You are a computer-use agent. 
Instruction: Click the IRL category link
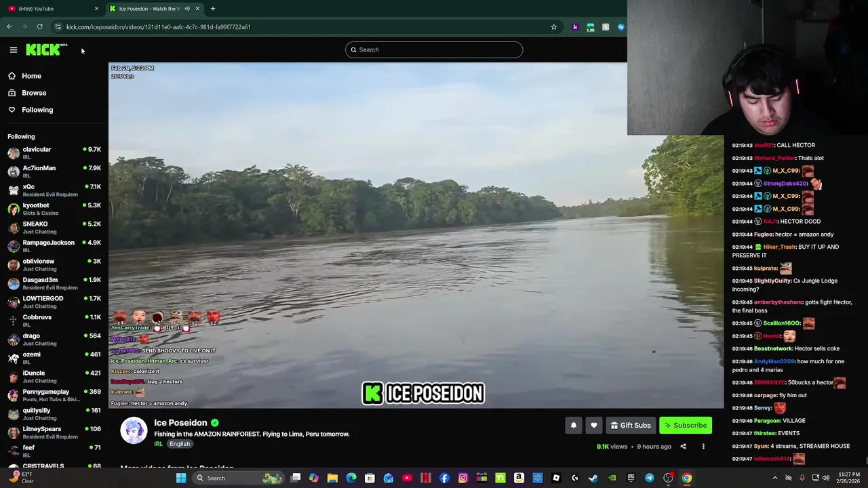click(158, 444)
